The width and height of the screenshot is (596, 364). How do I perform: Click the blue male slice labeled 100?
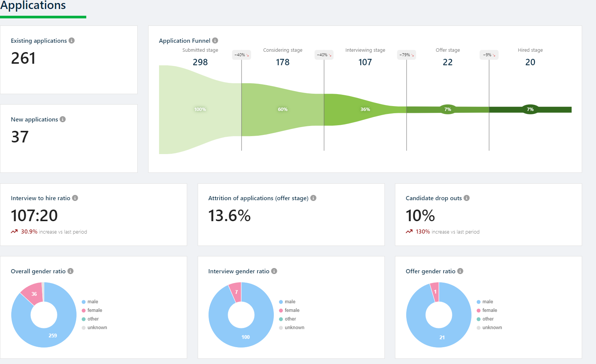point(245,337)
